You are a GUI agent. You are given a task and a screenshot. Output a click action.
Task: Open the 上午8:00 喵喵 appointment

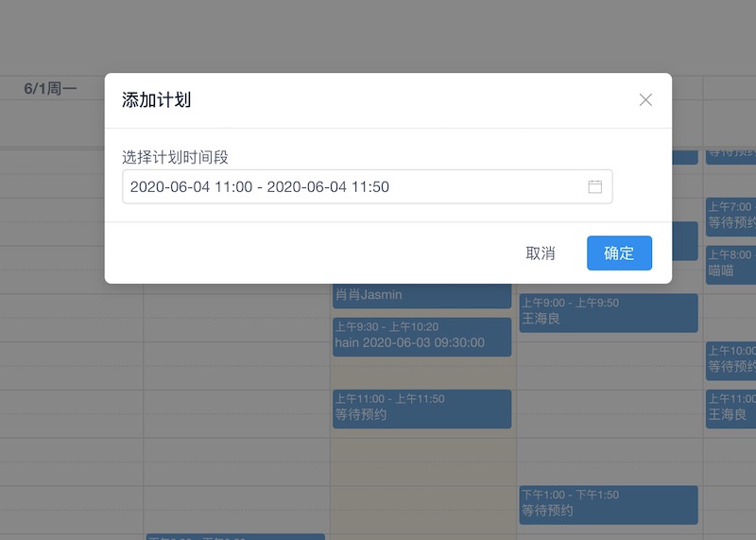730,265
